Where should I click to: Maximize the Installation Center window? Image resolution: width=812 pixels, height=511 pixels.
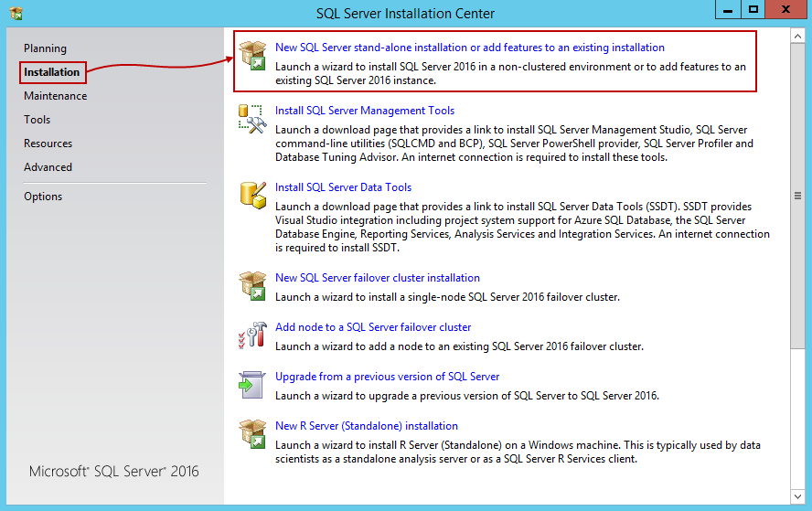[753, 10]
